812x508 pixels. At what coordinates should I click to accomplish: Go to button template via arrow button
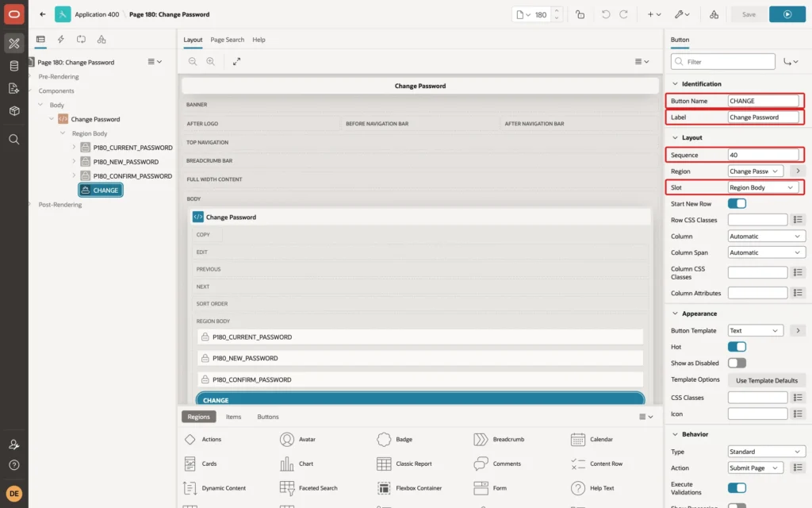[798, 331]
